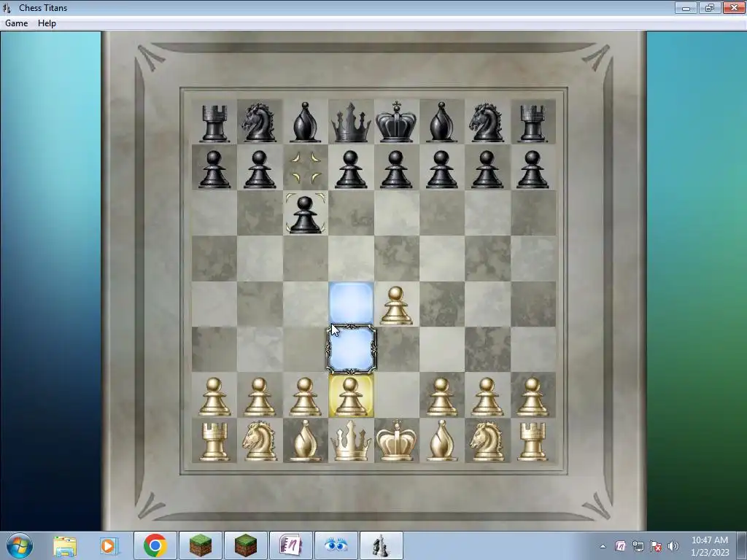Open the blue eyes app on the taskbar
This screenshot has height=560, width=747.
(336, 545)
